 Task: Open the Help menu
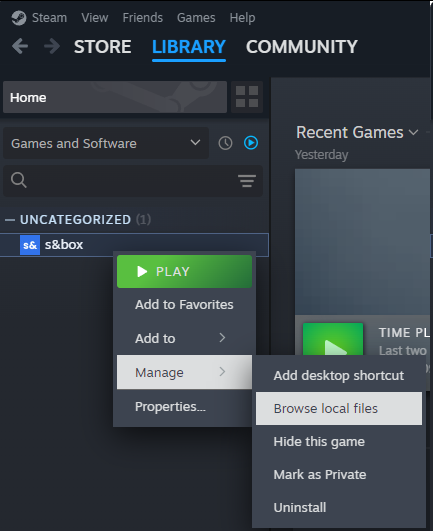[242, 18]
